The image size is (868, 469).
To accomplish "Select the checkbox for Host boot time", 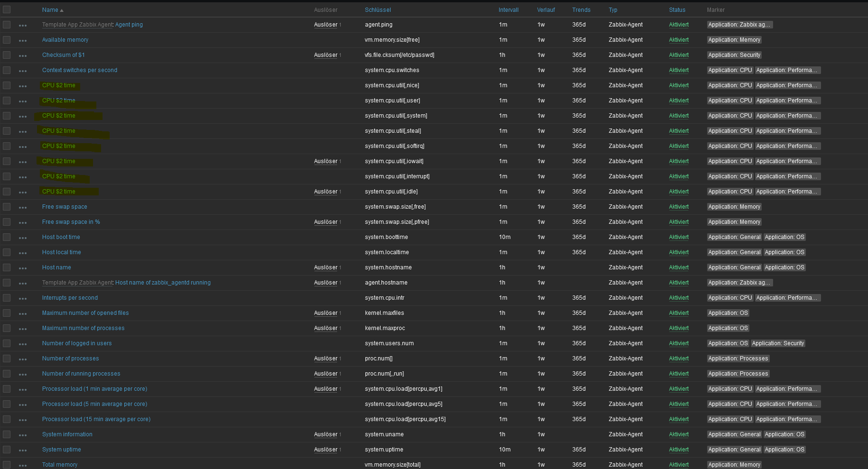I will 7,237.
